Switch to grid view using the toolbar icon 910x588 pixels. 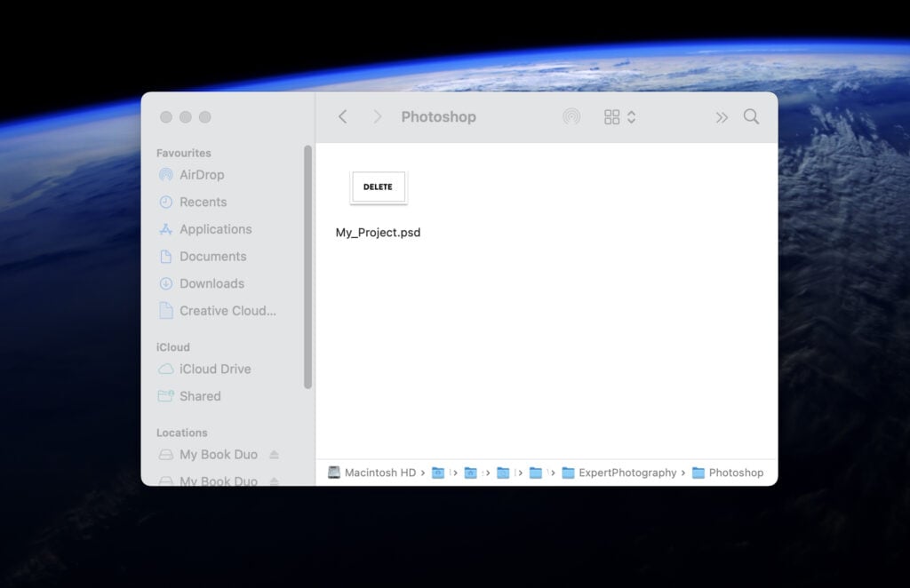(611, 116)
